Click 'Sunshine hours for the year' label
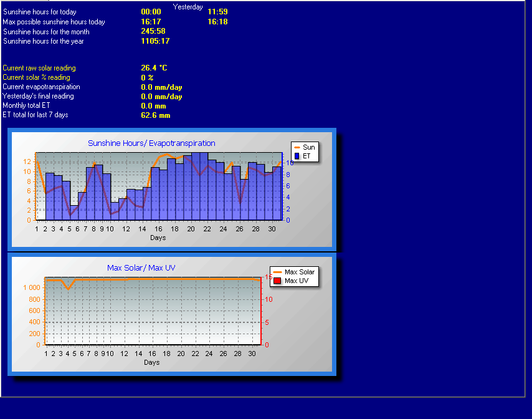This screenshot has width=532, height=419. [44, 41]
